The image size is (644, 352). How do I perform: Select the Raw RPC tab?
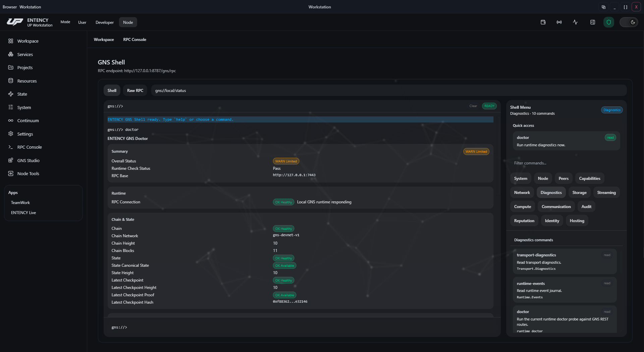pos(135,91)
